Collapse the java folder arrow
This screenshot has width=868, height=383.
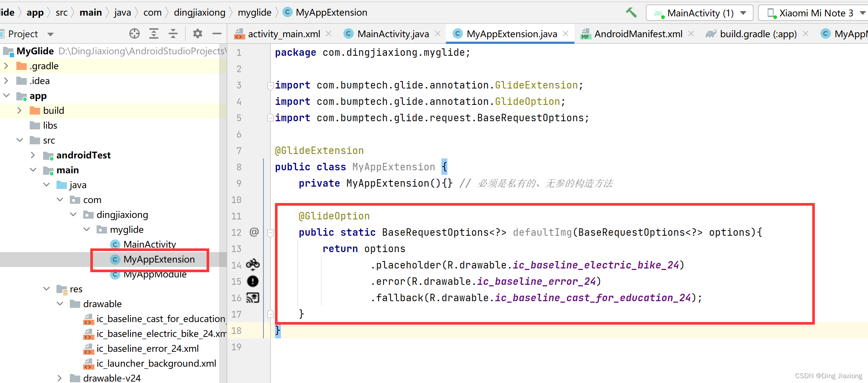click(x=46, y=185)
